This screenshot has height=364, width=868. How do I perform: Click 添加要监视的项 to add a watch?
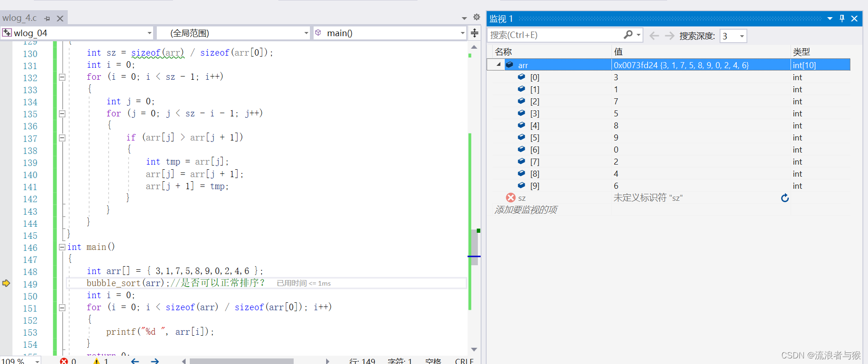(526, 210)
